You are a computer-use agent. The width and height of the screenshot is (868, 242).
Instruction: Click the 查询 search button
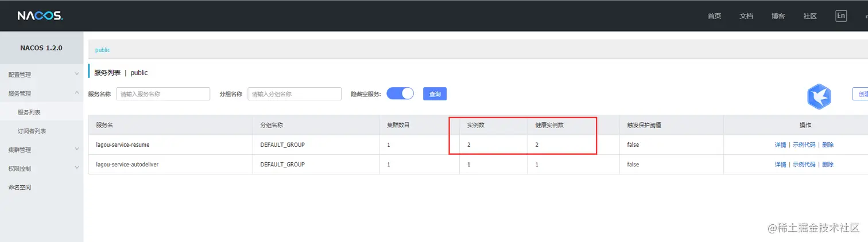point(435,94)
